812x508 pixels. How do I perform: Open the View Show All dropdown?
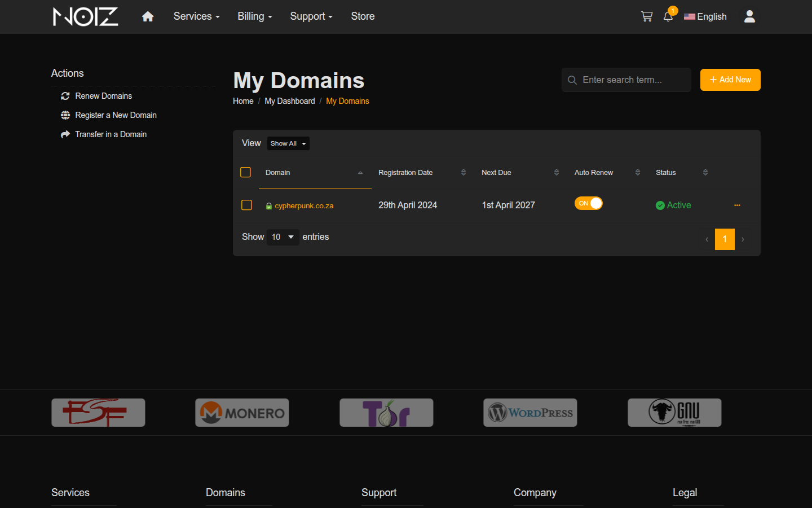(x=288, y=143)
